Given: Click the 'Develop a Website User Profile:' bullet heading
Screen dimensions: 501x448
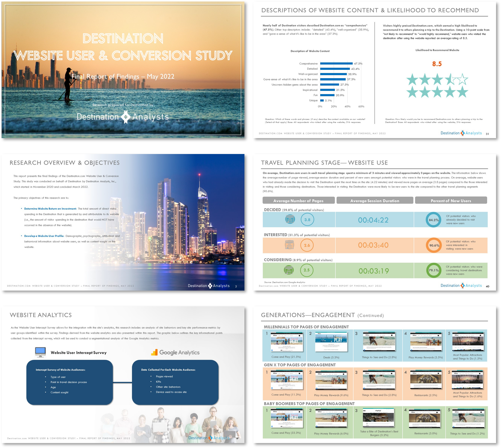Looking at the screenshot, I should tap(44, 236).
